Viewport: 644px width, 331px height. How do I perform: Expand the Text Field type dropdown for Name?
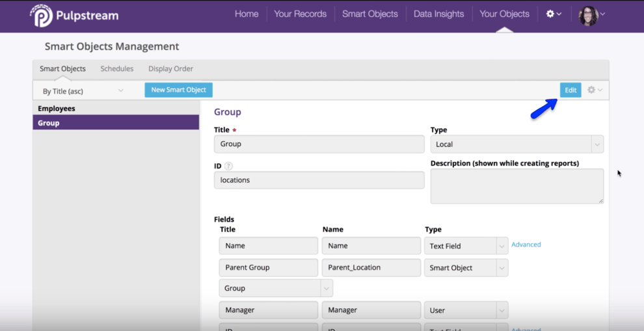(x=466, y=246)
